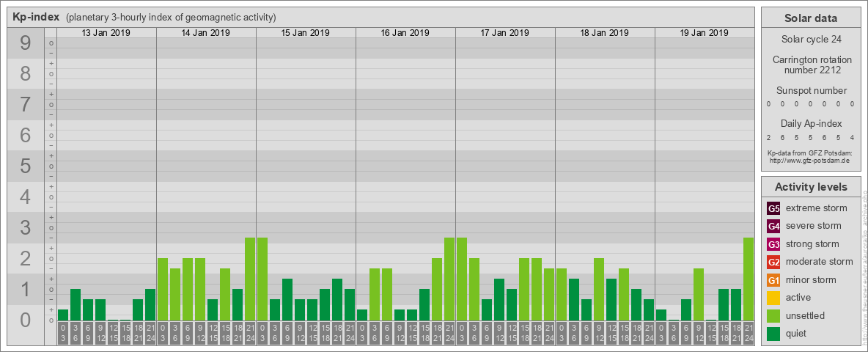Image resolution: width=868 pixels, height=352 pixels.
Task: Click the 'Solar data' panel heading
Action: coord(811,18)
